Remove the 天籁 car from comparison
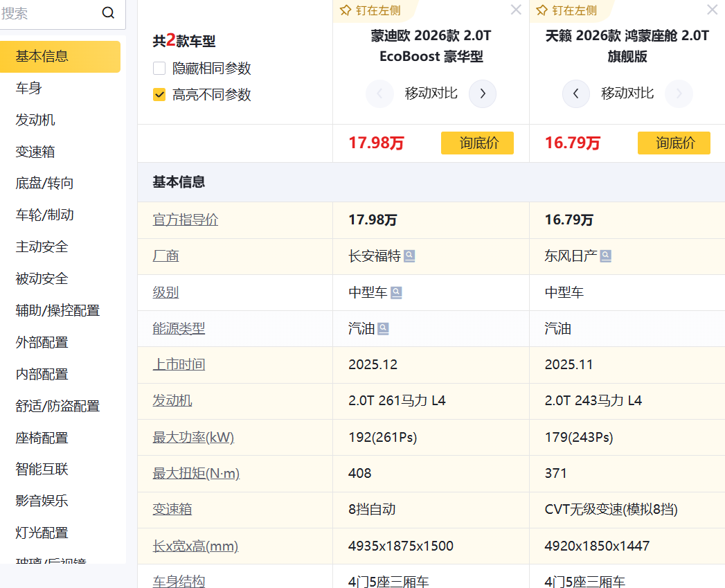 point(712,10)
